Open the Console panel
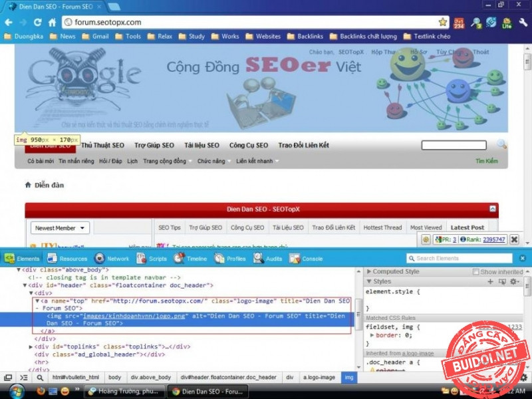The height and width of the screenshot is (399, 532). pos(306,259)
